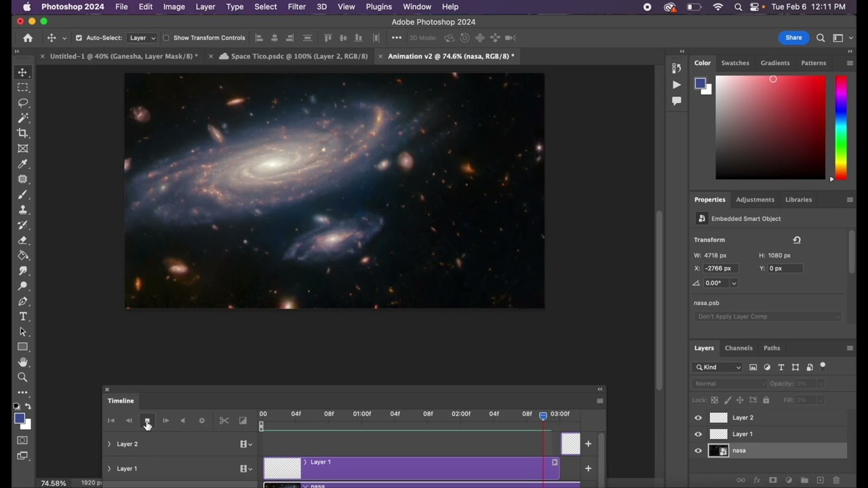Screen dimensions: 868x488
Task: Click the Home icon in options bar
Action: (28, 38)
